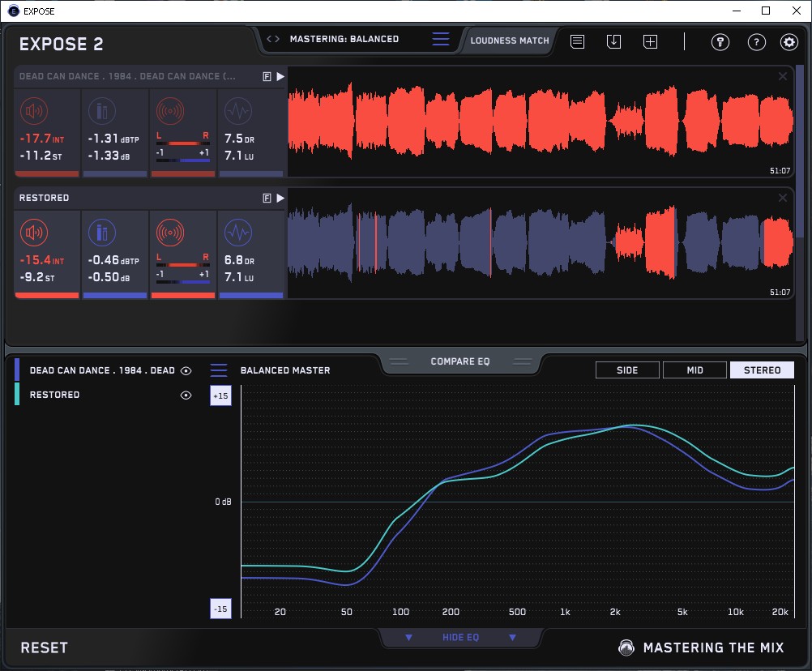
Task: Click the Balanced Master EQ target label
Action: click(285, 370)
